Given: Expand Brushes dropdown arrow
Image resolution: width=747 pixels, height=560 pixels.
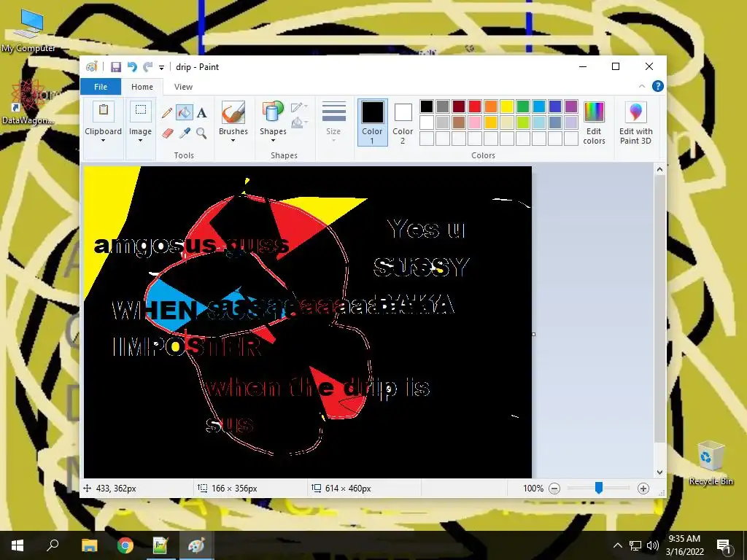Looking at the screenshot, I should [233, 141].
